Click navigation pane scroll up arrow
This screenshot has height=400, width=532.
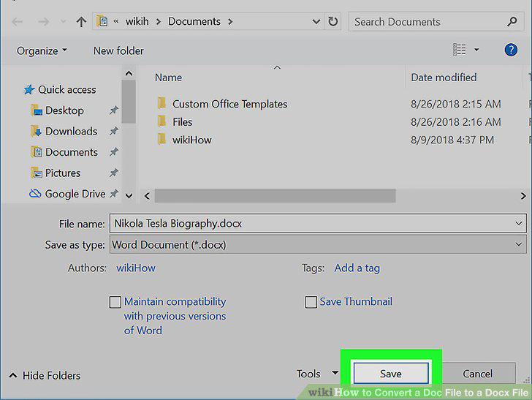pos(129,73)
